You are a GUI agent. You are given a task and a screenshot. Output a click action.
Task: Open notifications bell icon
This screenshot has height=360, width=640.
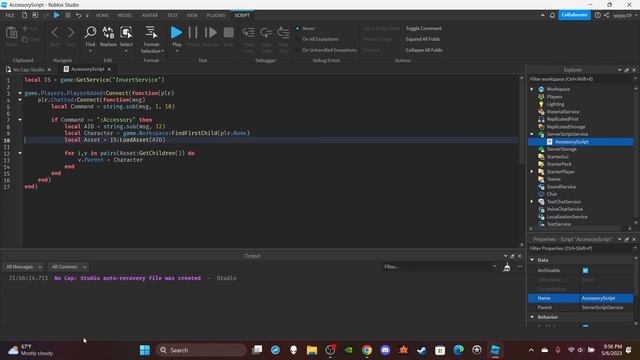tap(552, 15)
